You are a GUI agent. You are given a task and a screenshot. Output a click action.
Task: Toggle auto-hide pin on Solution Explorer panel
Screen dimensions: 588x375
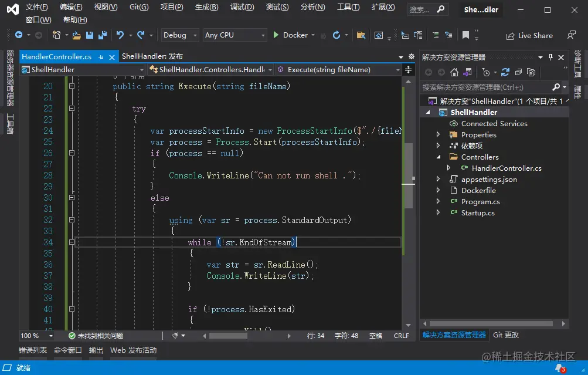[550, 57]
